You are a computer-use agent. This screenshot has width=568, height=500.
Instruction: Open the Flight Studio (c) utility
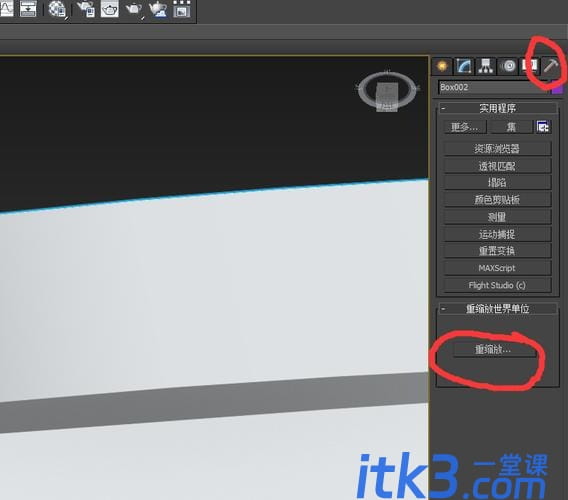[x=497, y=285]
